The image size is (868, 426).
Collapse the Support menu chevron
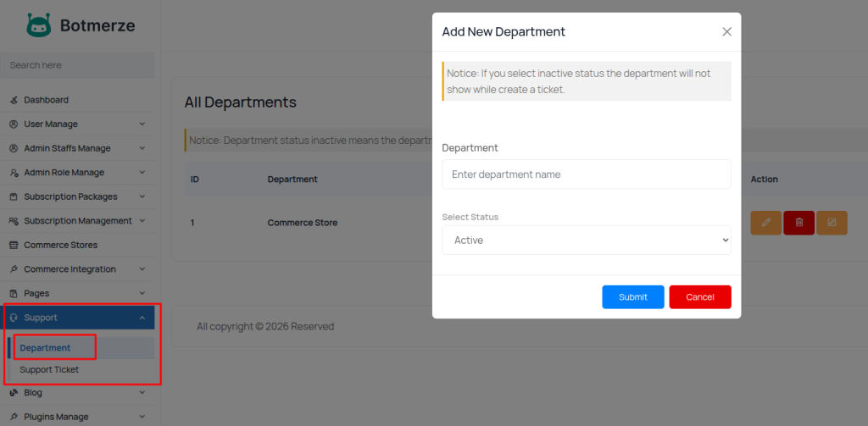(142, 318)
